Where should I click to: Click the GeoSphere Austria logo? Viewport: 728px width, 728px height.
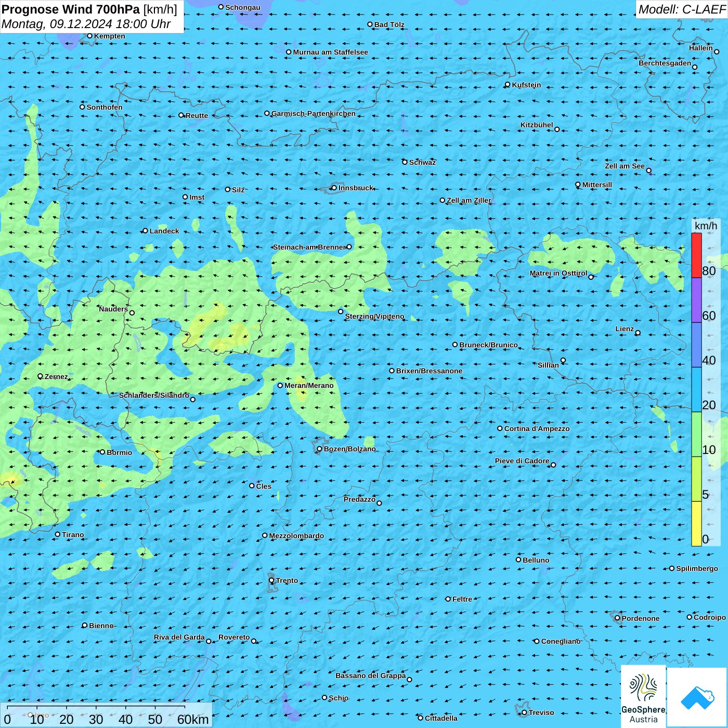[643, 696]
